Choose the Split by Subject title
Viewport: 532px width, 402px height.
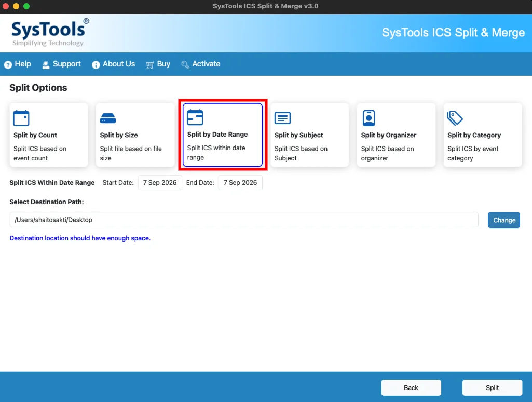(x=299, y=135)
